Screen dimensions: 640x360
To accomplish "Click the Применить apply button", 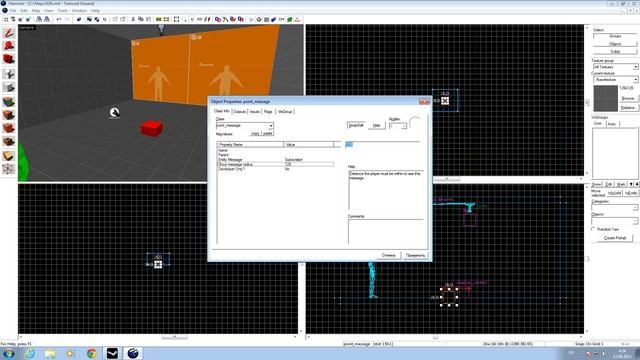I will 416,255.
